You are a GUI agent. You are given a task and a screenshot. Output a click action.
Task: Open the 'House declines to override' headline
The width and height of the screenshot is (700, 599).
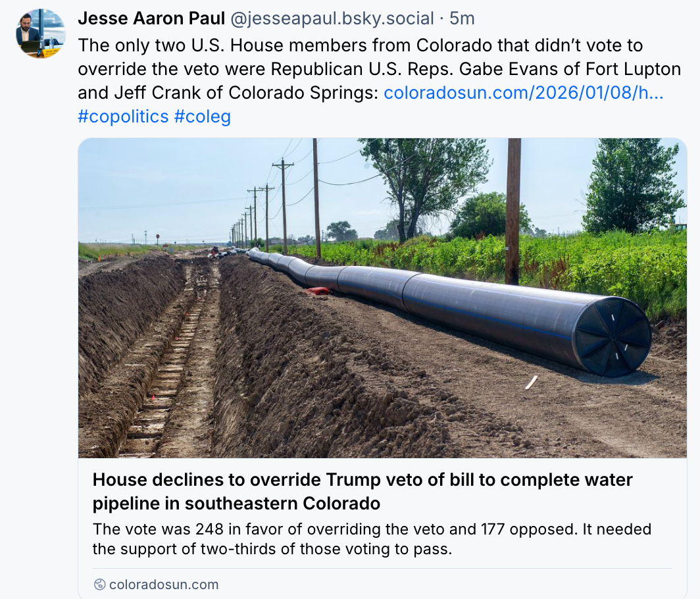[362, 480]
